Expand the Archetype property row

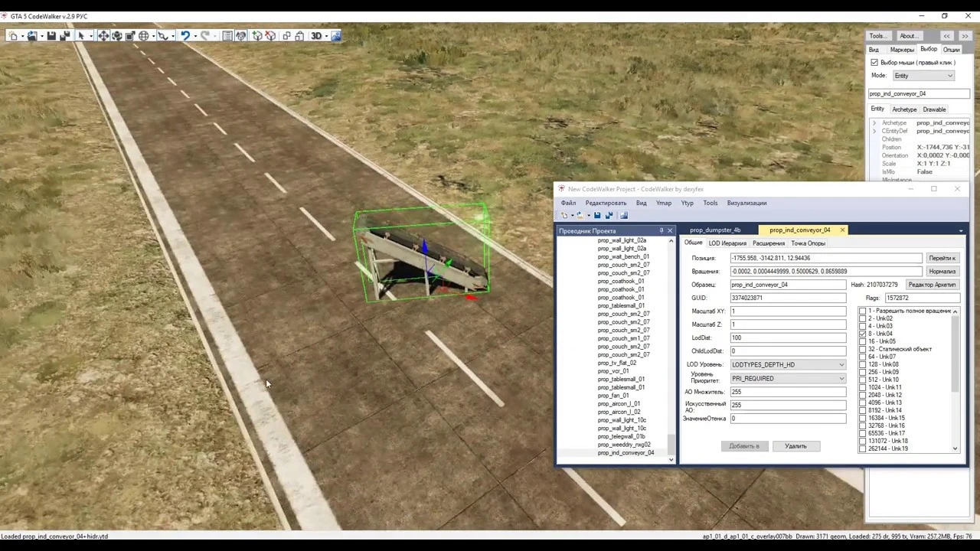[874, 122]
